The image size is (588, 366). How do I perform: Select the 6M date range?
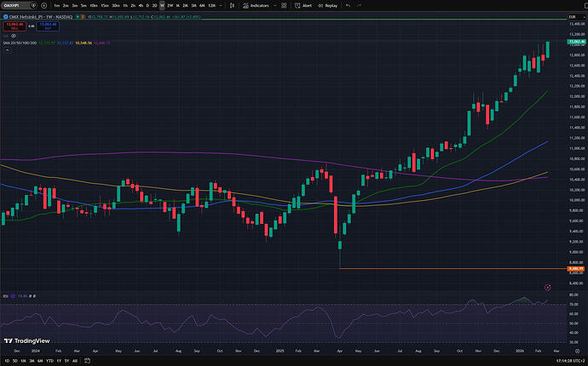point(40,361)
